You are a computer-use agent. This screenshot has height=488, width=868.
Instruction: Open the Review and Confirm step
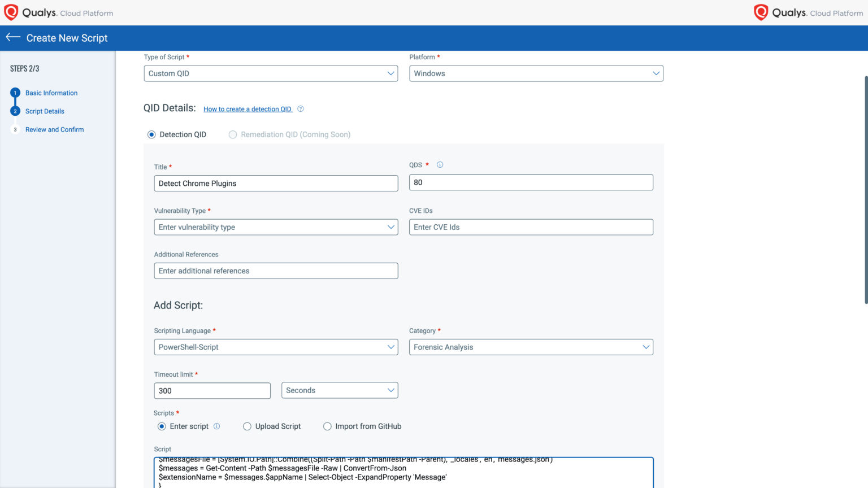(54, 129)
